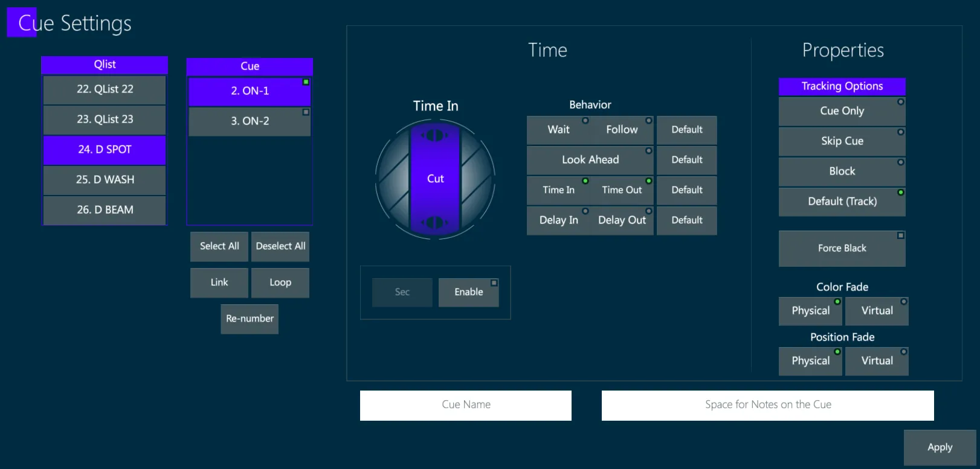This screenshot has height=469, width=980.
Task: Apply the cue settings
Action: coord(940,447)
